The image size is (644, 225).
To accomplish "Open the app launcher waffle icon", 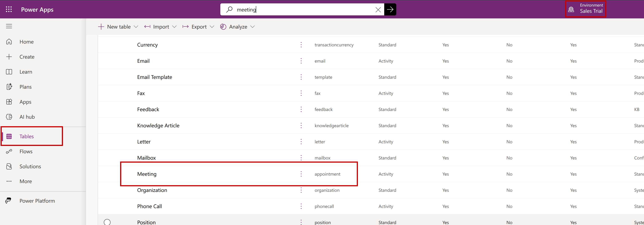I will pos(9,10).
